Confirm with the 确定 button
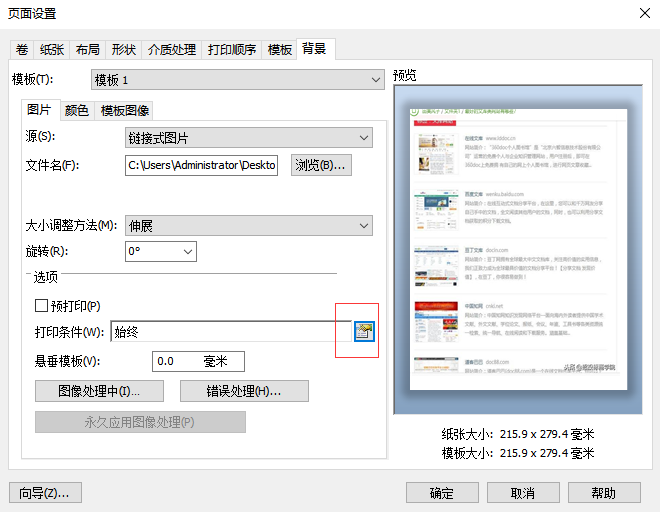 (441, 493)
